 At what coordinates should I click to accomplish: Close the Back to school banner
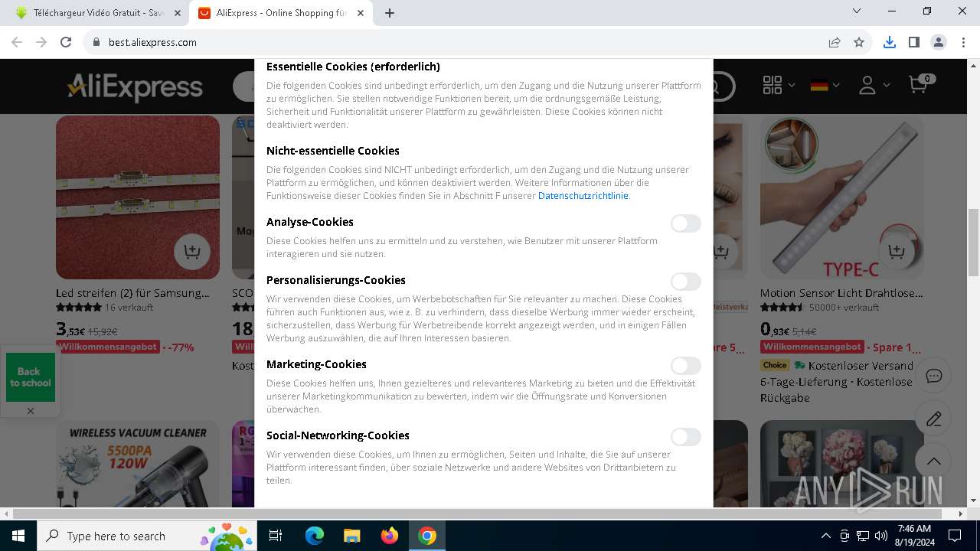[31, 411]
